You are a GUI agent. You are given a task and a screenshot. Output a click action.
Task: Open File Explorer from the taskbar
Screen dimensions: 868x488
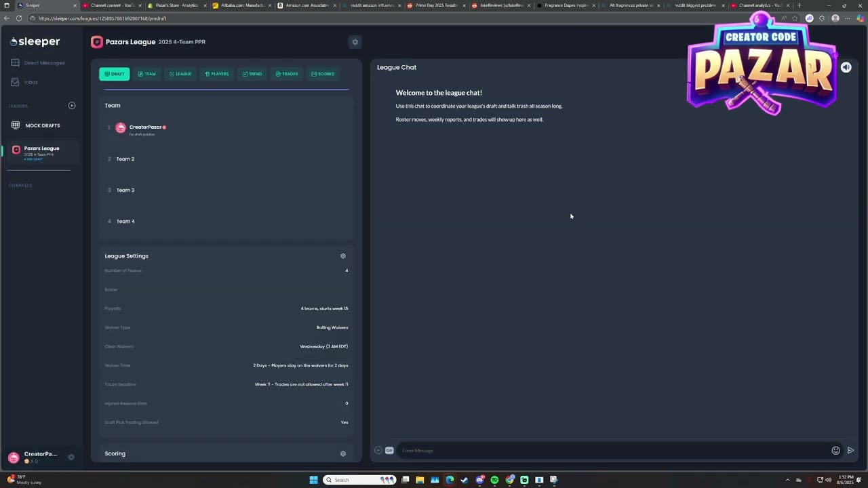click(x=420, y=480)
